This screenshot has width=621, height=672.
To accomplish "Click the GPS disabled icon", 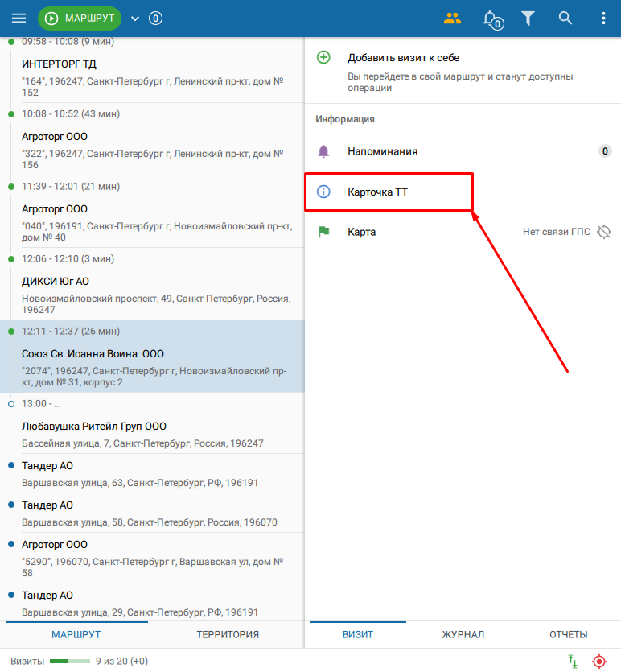I will [x=604, y=232].
